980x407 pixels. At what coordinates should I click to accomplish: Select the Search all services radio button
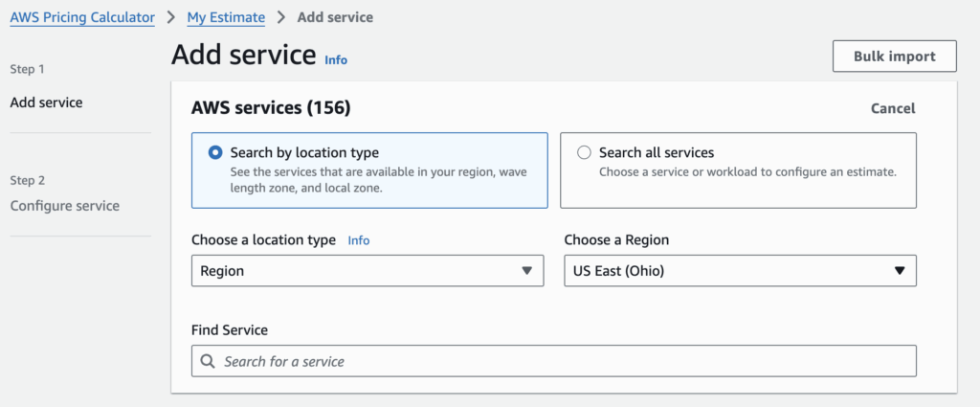pos(584,153)
